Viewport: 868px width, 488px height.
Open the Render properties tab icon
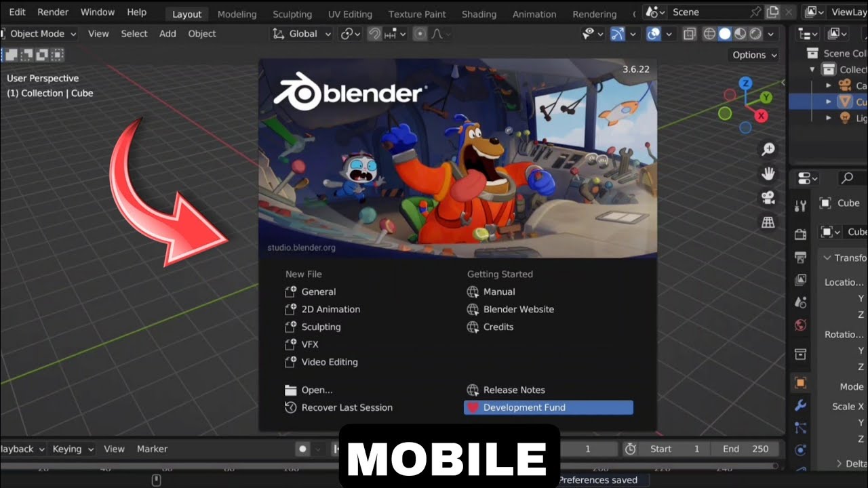pyautogui.click(x=801, y=235)
